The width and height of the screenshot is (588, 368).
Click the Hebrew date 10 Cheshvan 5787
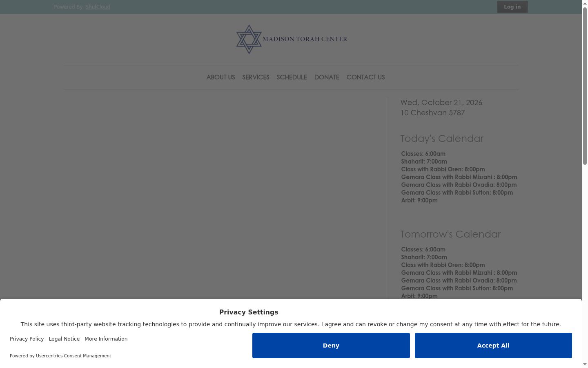click(x=432, y=113)
